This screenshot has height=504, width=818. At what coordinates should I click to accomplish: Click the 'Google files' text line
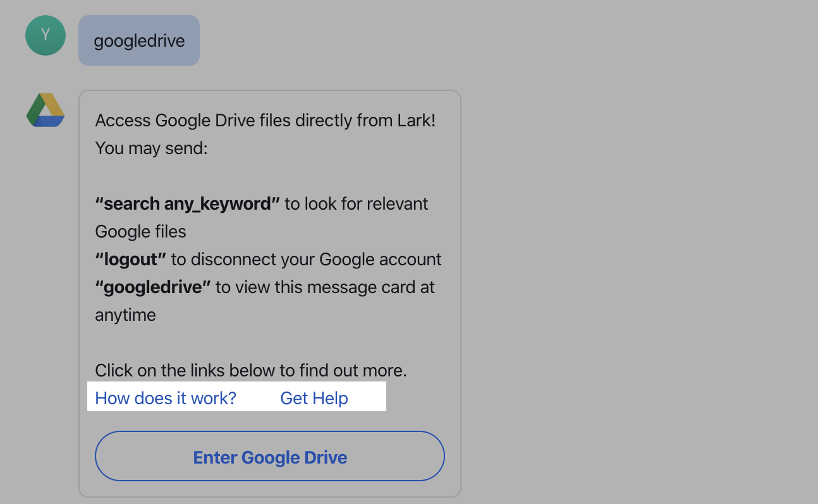(141, 232)
